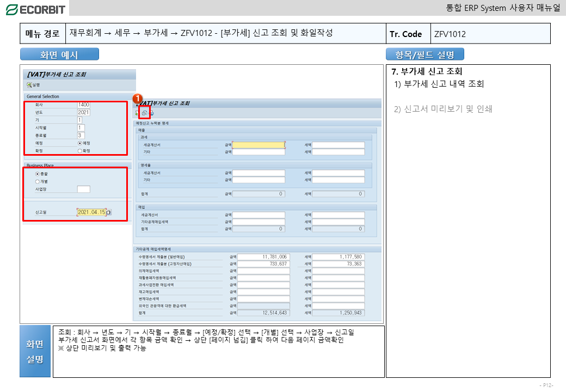Open the date picker beside 신고일 field
This screenshot has width=566, height=392.
(109, 212)
